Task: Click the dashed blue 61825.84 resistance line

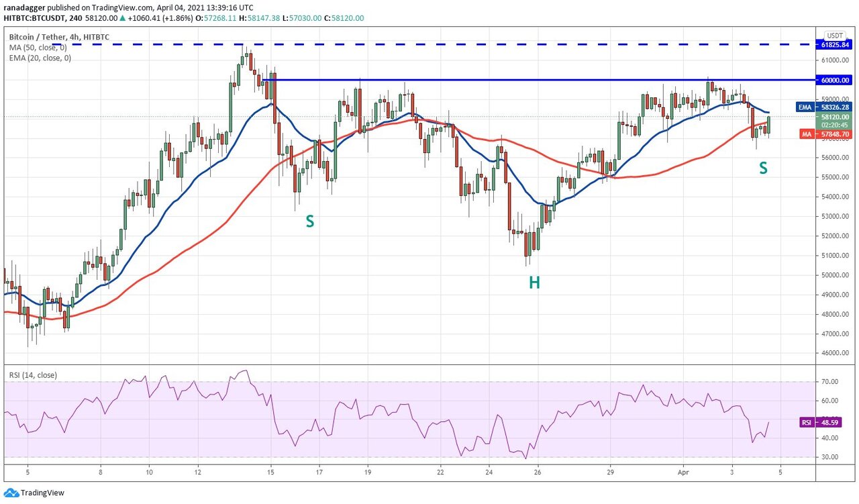Action: coord(470,44)
